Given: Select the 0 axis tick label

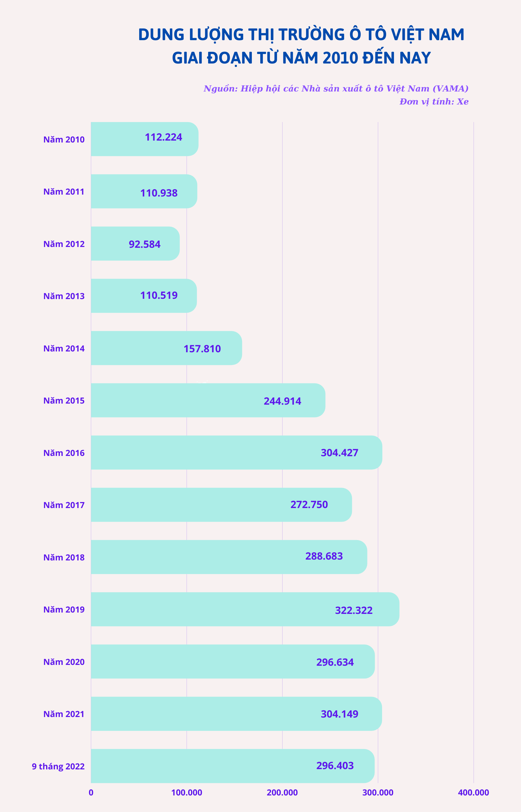Looking at the screenshot, I should click(x=91, y=792).
